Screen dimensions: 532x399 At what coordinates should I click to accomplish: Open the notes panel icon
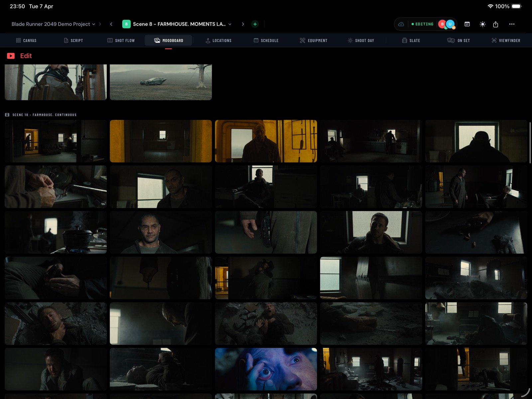pyautogui.click(x=467, y=24)
